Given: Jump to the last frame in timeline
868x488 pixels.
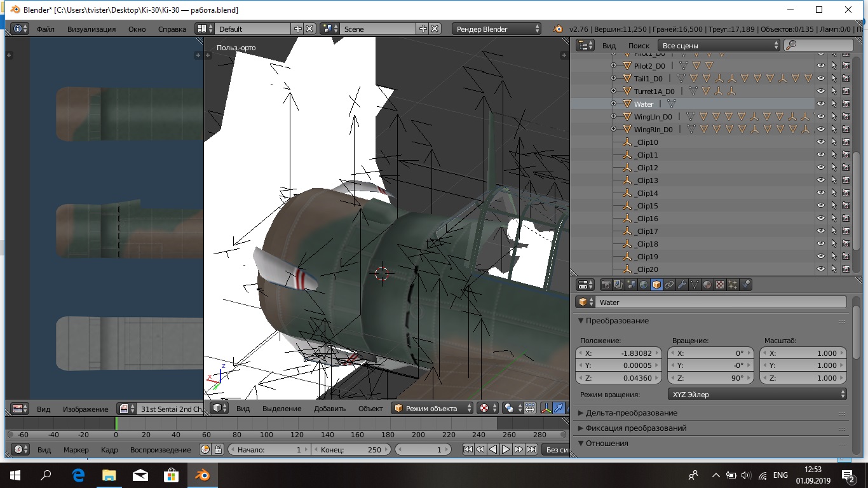Looking at the screenshot, I should tap(531, 449).
